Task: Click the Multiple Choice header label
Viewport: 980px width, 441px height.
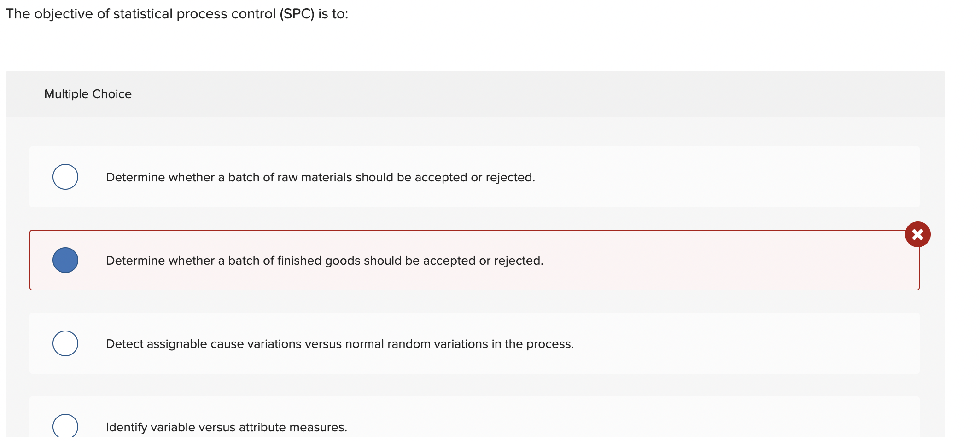Action: click(88, 94)
